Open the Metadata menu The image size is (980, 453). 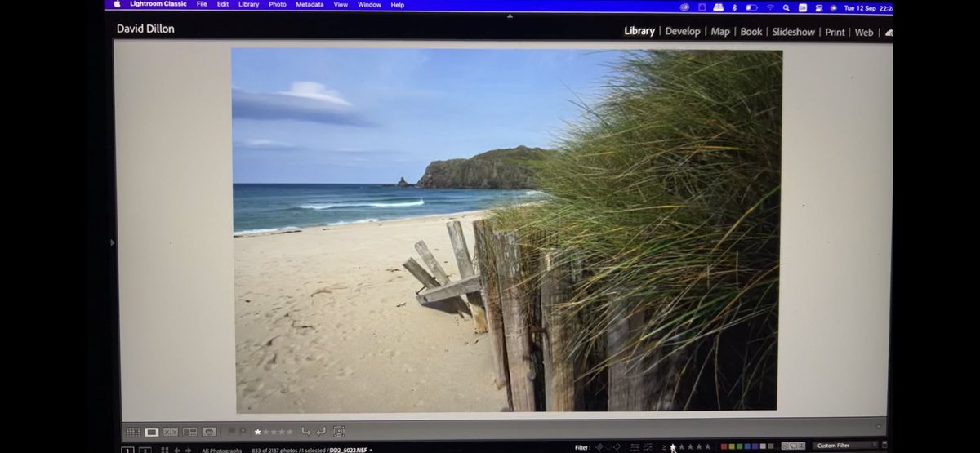[x=310, y=5]
